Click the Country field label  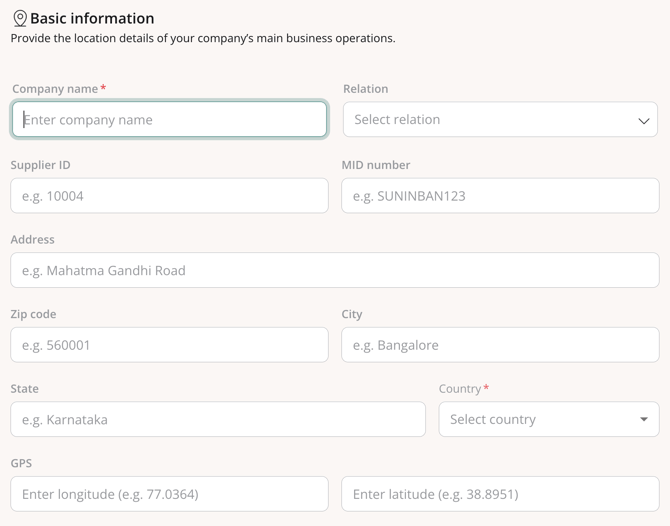[460, 388]
